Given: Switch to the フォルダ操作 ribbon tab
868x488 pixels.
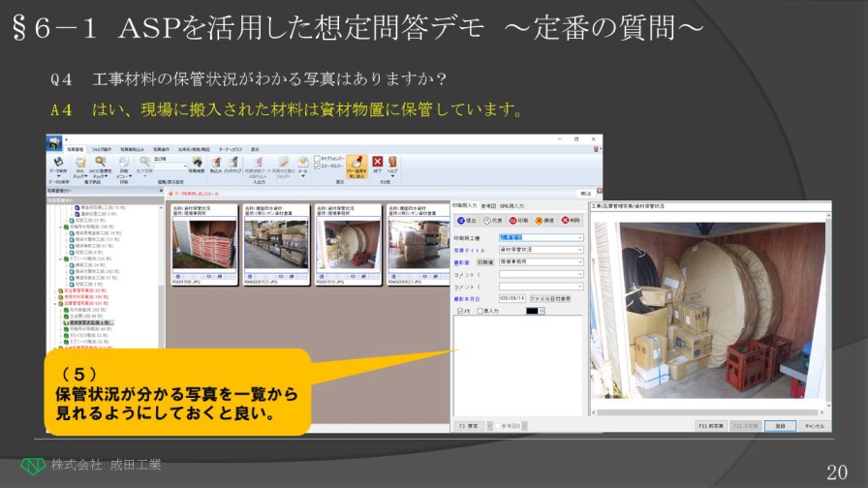Looking at the screenshot, I should point(102,149).
